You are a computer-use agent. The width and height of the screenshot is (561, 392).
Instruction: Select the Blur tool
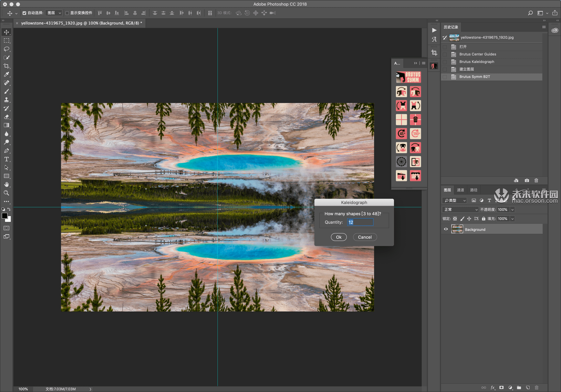click(7, 134)
